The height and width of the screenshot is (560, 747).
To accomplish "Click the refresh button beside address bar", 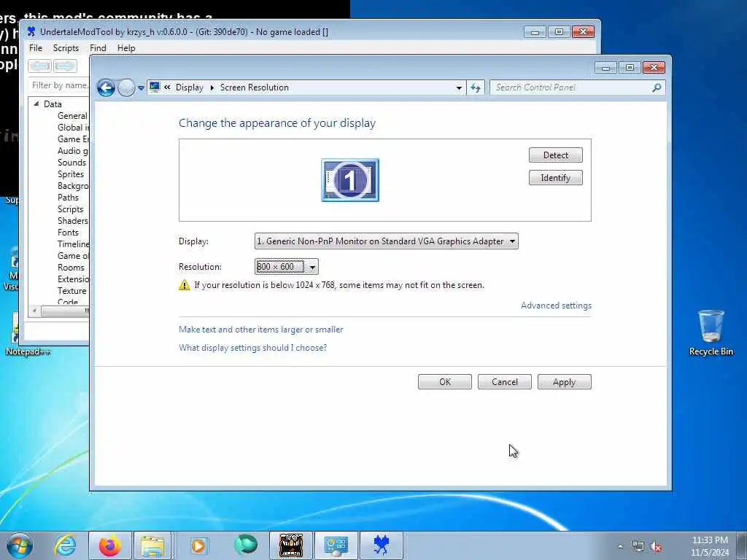I will click(x=476, y=87).
